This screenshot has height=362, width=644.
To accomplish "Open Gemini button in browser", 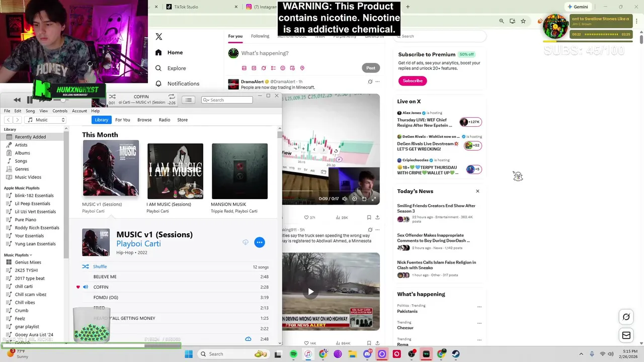I will (578, 7).
